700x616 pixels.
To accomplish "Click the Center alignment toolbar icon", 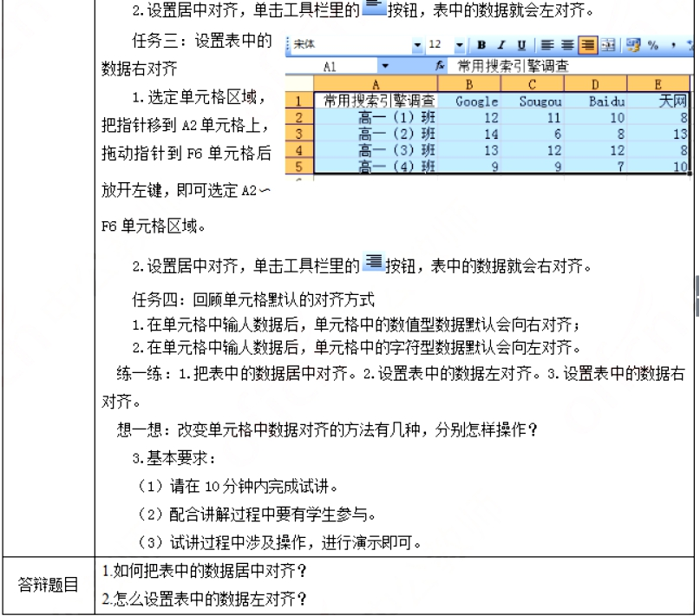I will point(567,44).
